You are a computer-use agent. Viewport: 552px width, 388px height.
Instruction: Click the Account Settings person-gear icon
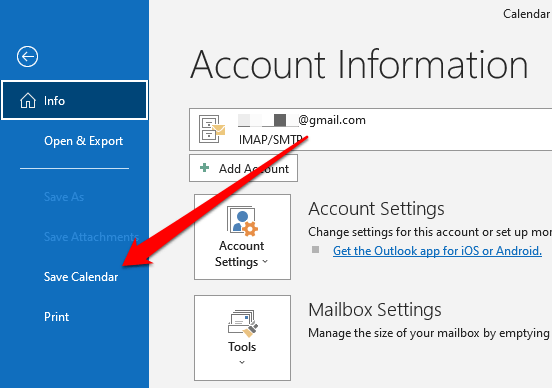pos(243,221)
